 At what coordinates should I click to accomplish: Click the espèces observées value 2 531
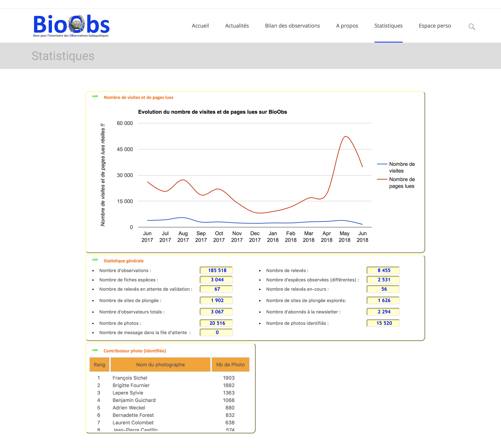tap(383, 280)
